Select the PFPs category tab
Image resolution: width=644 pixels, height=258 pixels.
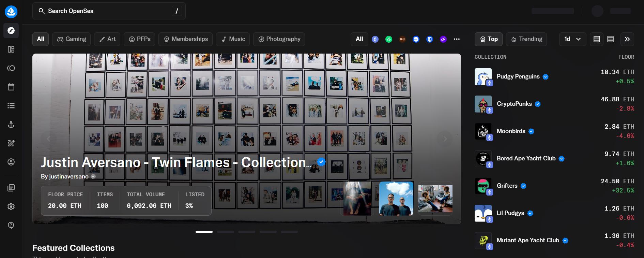click(139, 39)
